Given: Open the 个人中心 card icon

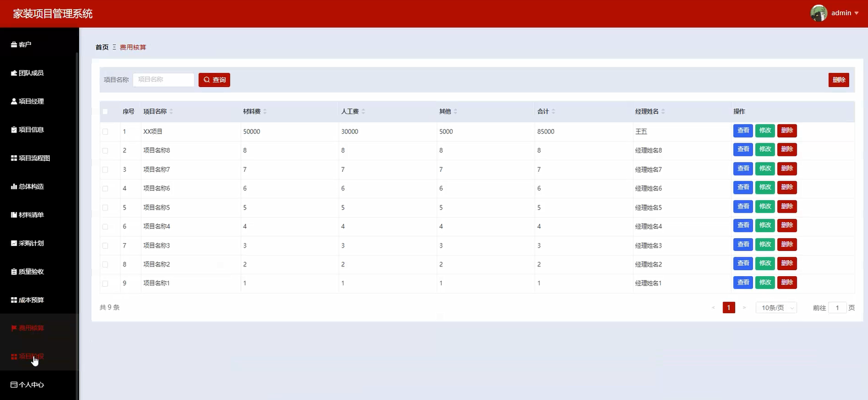Looking at the screenshot, I should click(14, 385).
